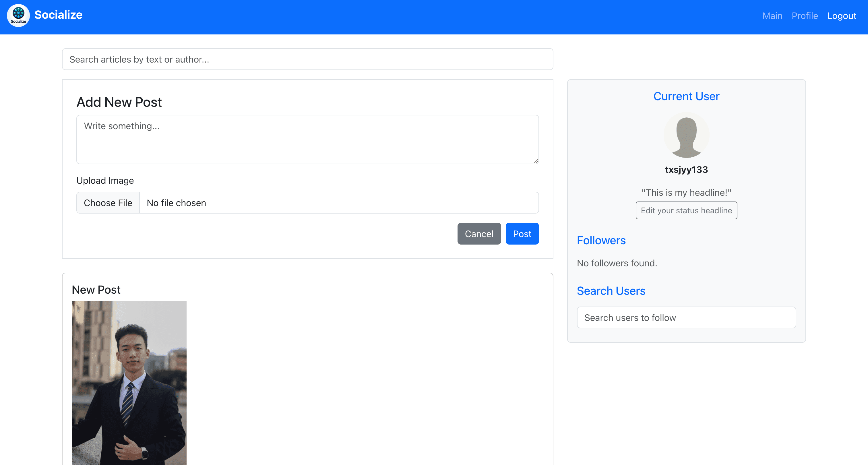
Task: Cancel the new post
Action: [x=478, y=234]
